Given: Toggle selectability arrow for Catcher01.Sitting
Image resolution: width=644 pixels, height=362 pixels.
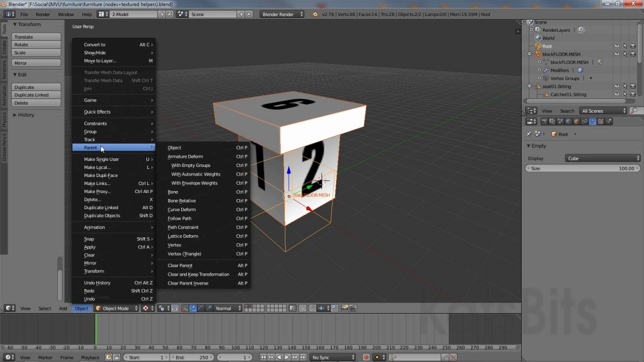Looking at the screenshot, I should 625,95.
